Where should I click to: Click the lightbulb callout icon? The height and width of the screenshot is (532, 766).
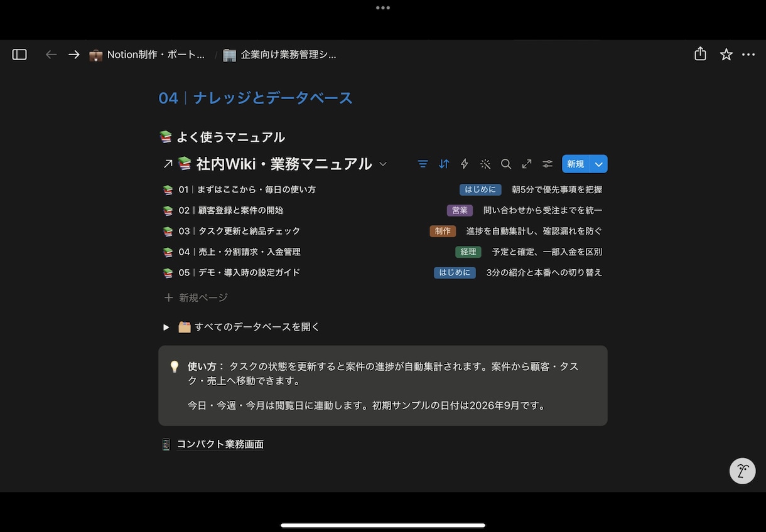175,367
